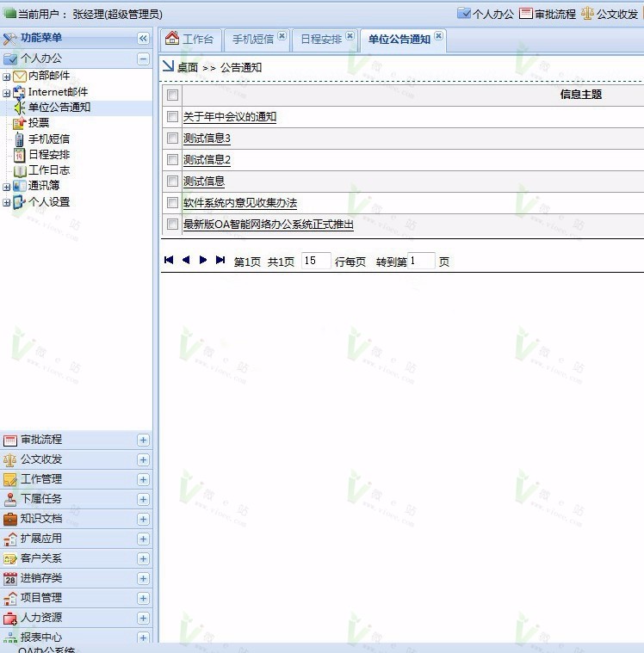Click top bar 审批流程 icon

(x=526, y=13)
